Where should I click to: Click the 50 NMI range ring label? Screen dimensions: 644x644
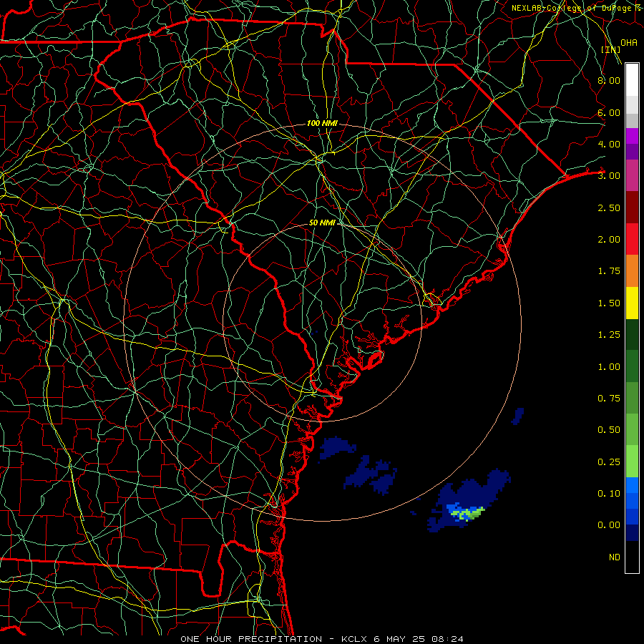(322, 223)
